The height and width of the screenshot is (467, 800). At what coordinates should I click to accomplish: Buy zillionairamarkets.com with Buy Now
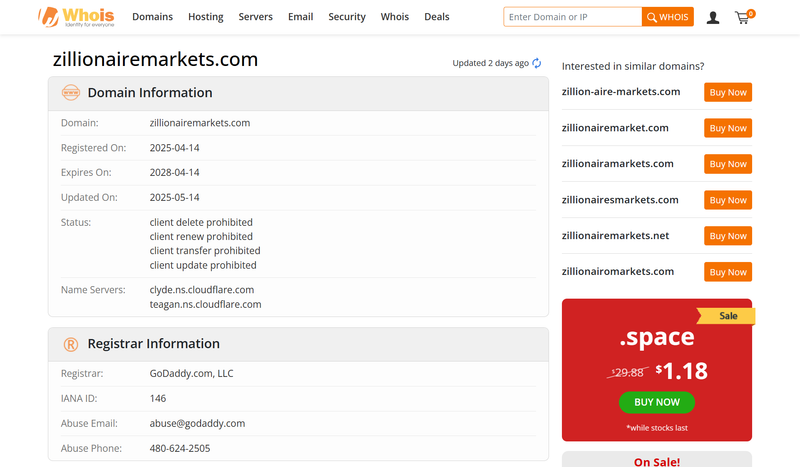[x=728, y=164]
